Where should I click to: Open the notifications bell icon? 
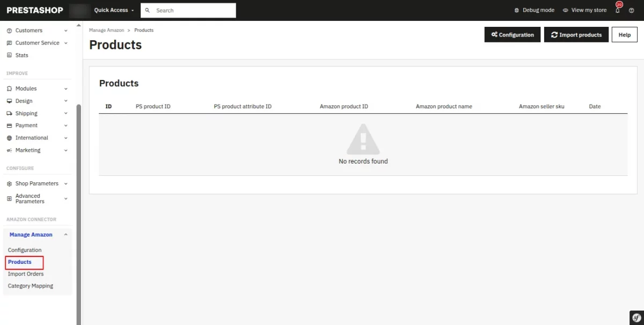[618, 10]
